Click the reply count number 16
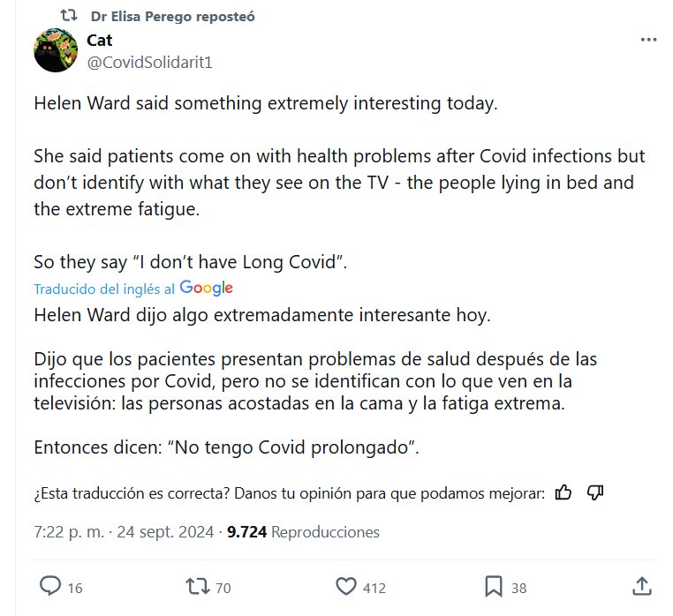The height and width of the screenshot is (616, 673). pyautogui.click(x=75, y=588)
